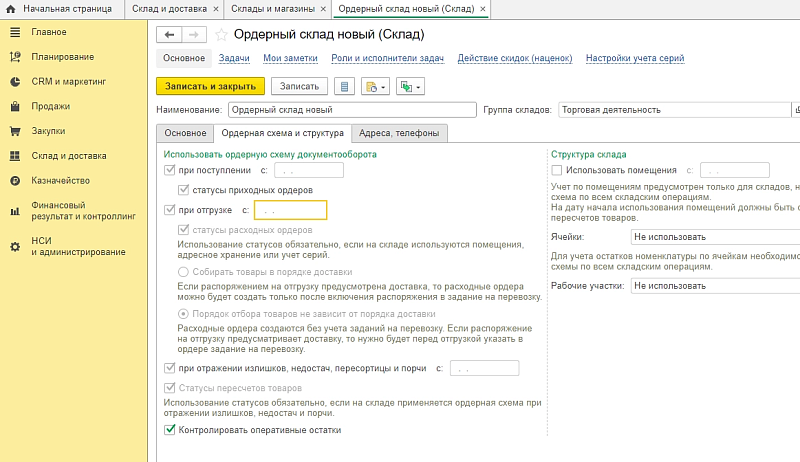Add form to favorites with star icon
Viewport: 800px width, 462px height.
(x=221, y=34)
